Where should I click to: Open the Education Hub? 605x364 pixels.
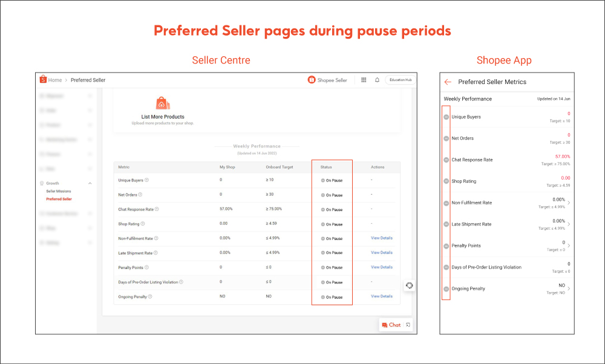tap(399, 79)
